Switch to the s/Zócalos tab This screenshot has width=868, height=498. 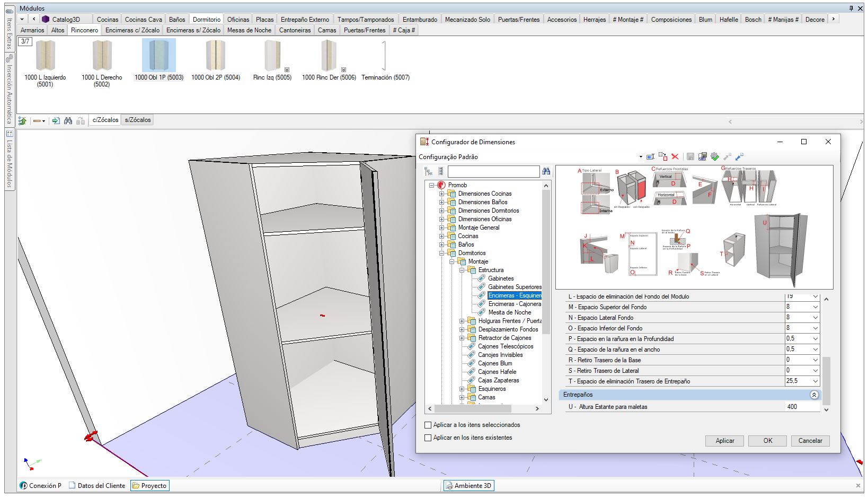coord(138,120)
